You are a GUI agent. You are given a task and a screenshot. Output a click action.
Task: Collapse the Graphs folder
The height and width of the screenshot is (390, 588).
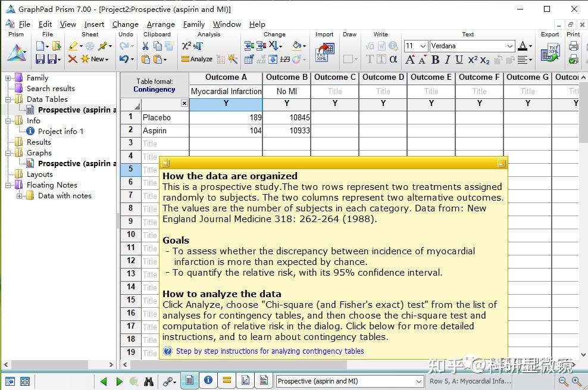(x=8, y=153)
